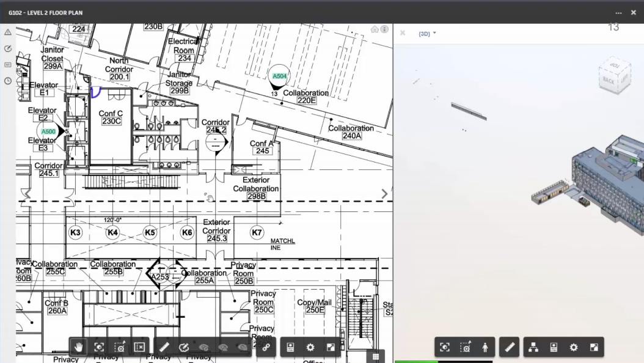Click the home view icon on plan

pyautogui.click(x=375, y=29)
